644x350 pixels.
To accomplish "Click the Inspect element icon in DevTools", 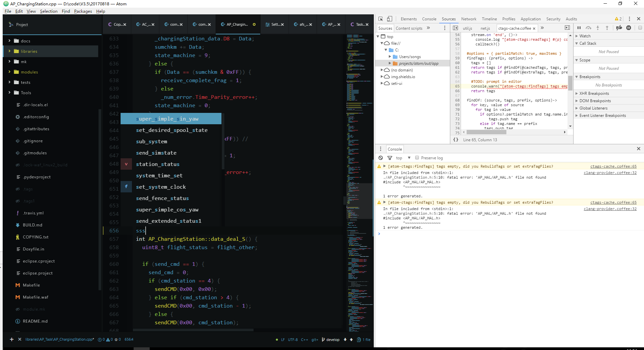I will click(x=380, y=19).
